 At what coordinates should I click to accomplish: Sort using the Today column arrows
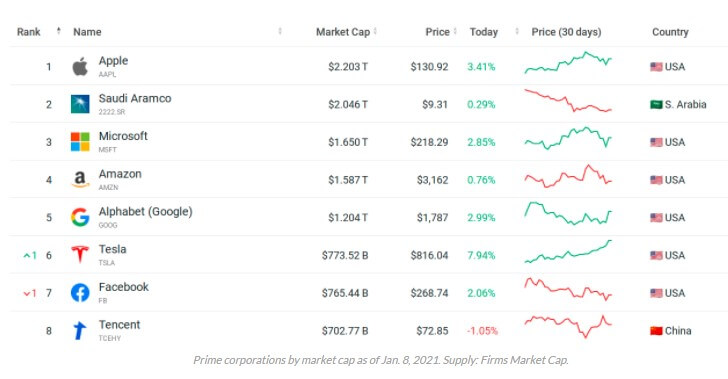click(x=517, y=31)
